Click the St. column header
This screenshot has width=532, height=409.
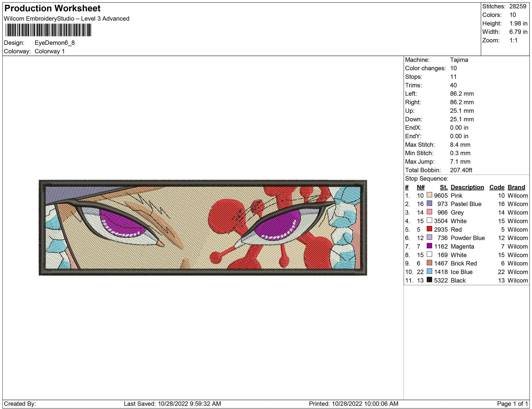point(443,187)
